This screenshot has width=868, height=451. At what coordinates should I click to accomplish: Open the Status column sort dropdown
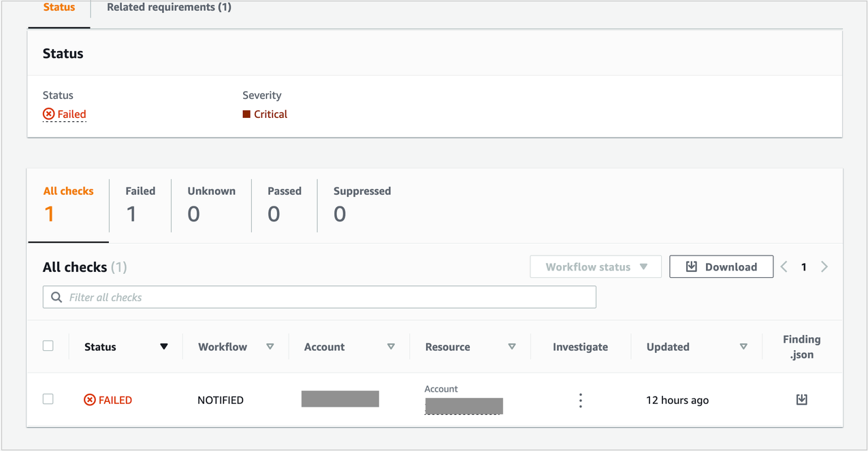point(163,346)
